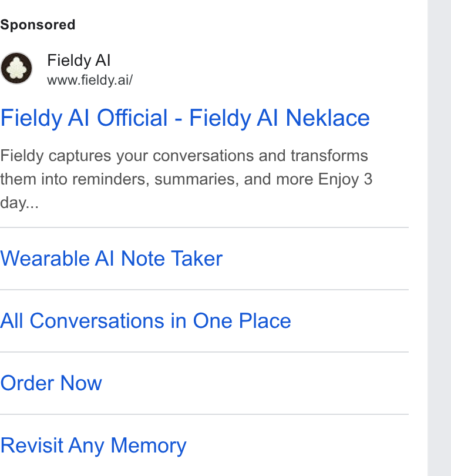Screen dimensions: 451x476
Task: Click the truncated 'day...' description text
Action: 19,203
